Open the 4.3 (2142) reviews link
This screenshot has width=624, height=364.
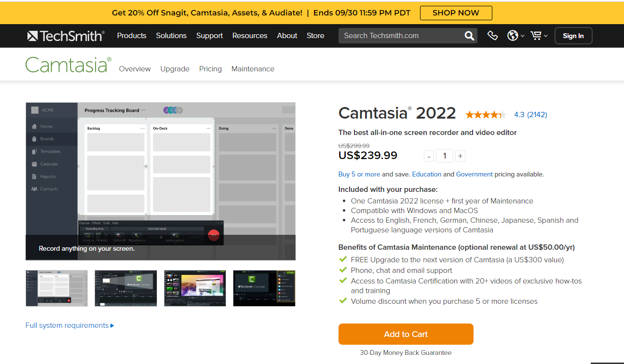click(530, 115)
